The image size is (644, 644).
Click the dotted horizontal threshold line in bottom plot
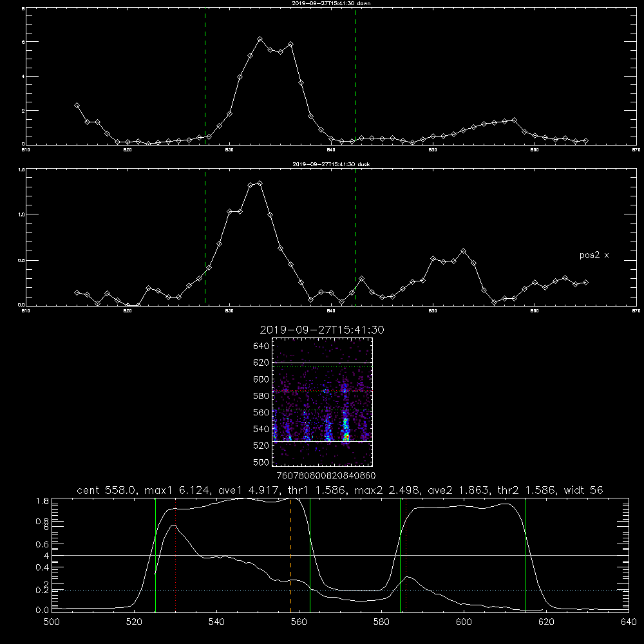point(340,590)
